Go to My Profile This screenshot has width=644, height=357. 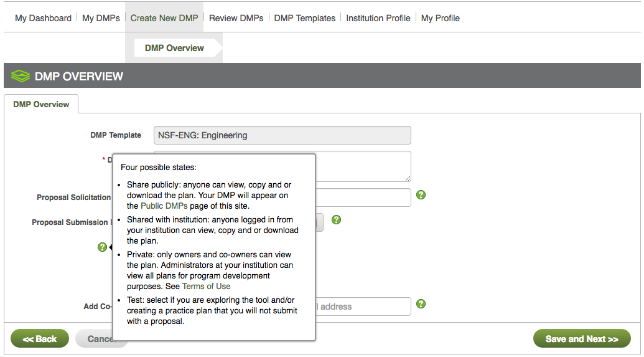click(440, 18)
